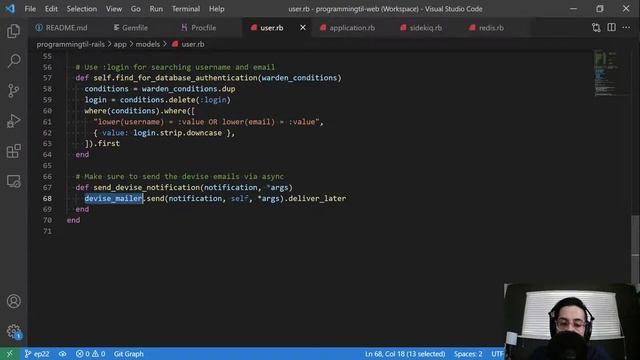Click line number 70 in gutter
Screen dimensions: 640x360
click(x=47, y=220)
